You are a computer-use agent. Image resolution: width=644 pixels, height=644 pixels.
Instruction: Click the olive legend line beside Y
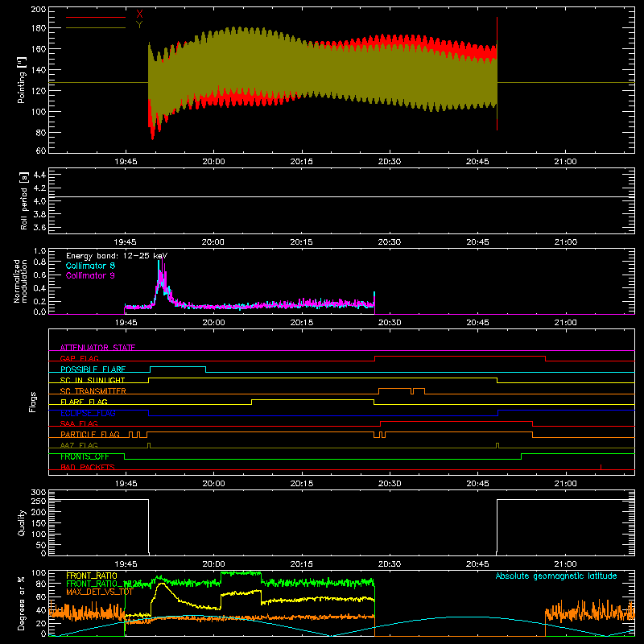pos(96,27)
